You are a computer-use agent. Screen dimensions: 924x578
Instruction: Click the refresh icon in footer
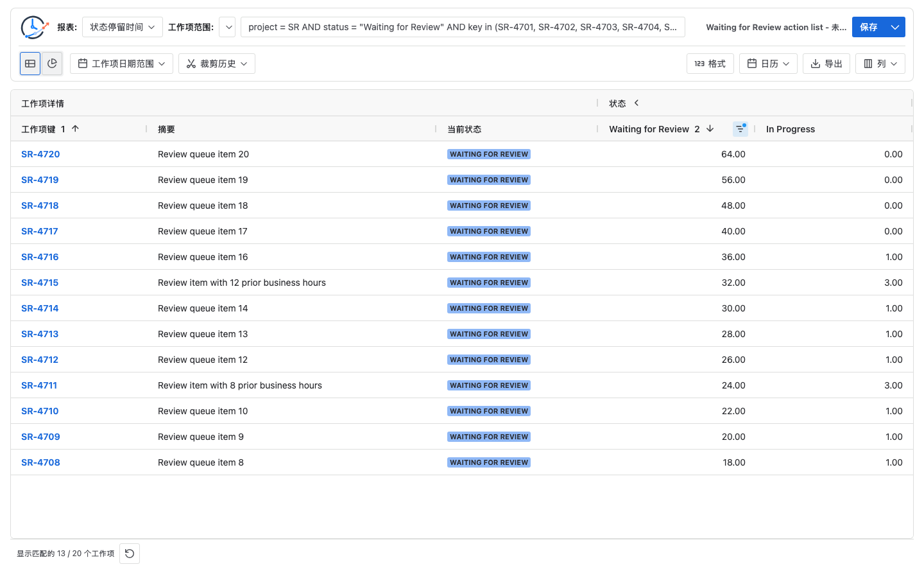(130, 554)
